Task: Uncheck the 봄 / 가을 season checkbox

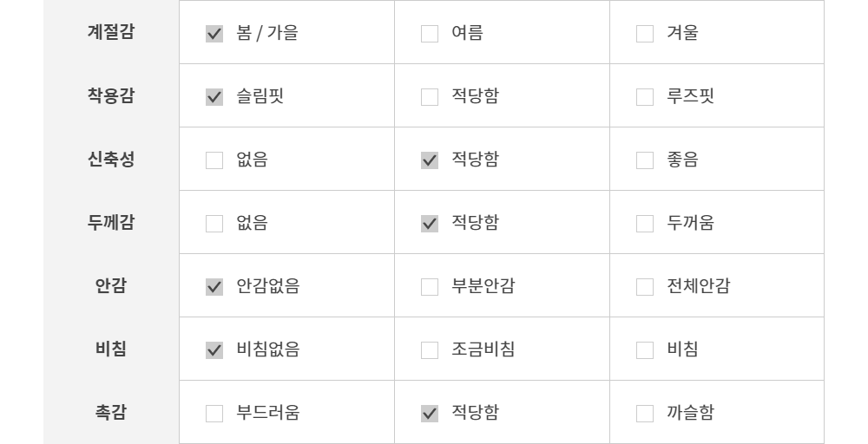Action: pos(214,34)
